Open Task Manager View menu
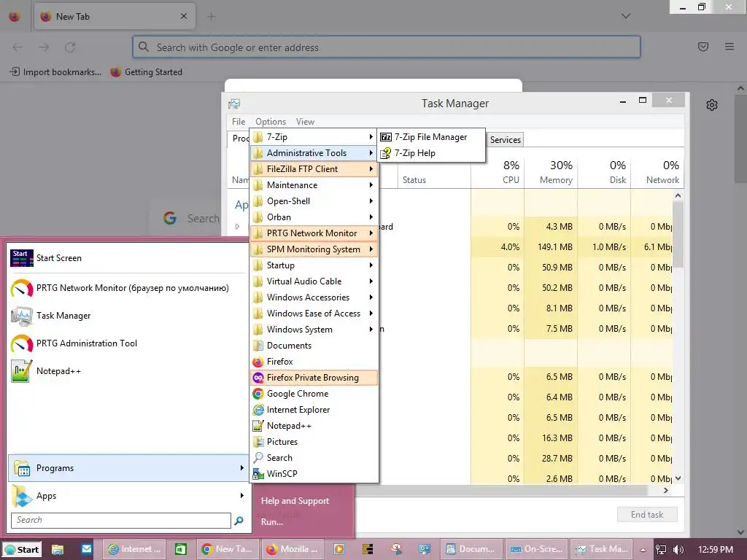Image resolution: width=747 pixels, height=560 pixels. (x=305, y=122)
